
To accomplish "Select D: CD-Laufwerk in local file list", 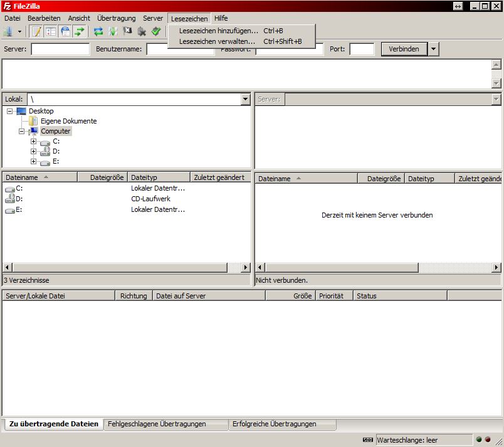I will coord(14,199).
